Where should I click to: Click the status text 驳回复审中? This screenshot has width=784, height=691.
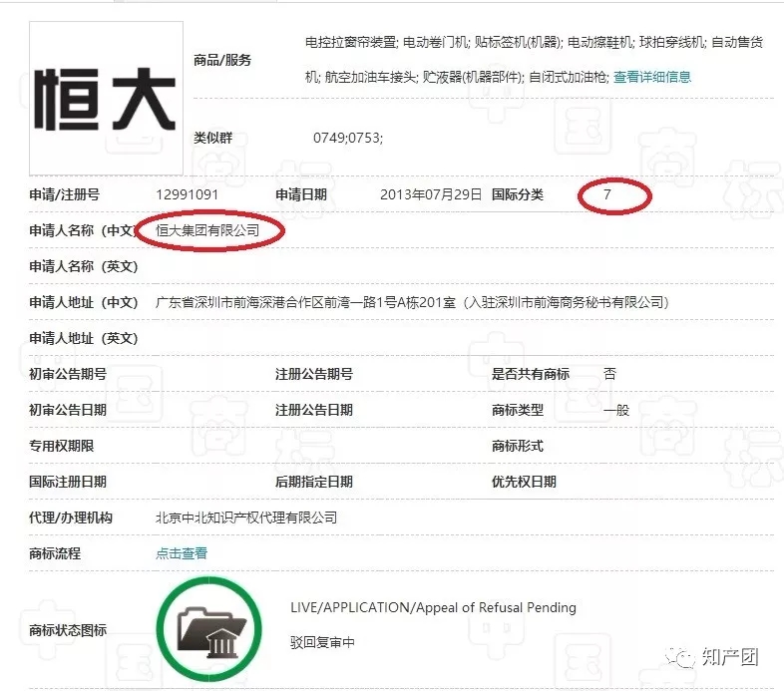coord(322,642)
